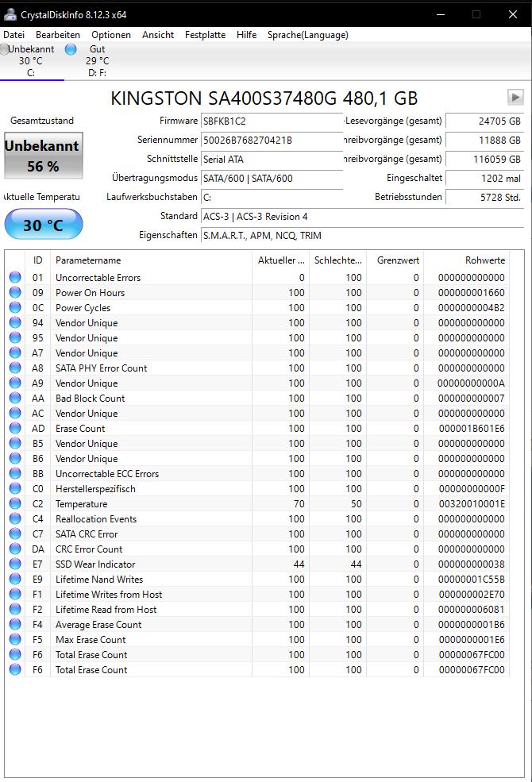Viewport: 532px width, 782px height.
Task: Click the blue status circle for the Gut disk
Action: click(x=71, y=49)
